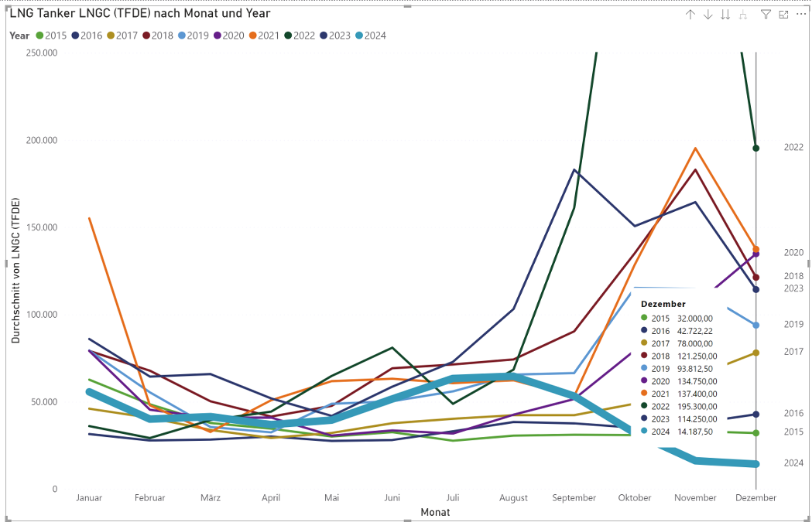Toggle the 2015 series in legend
The image size is (812, 522).
pos(51,36)
